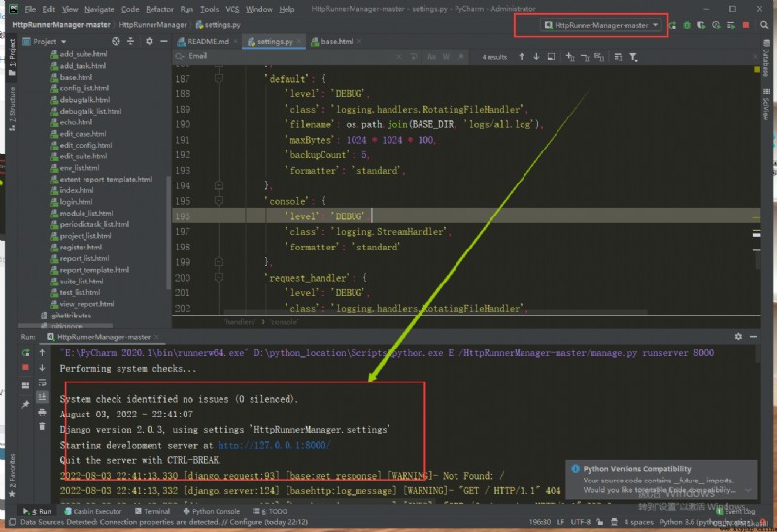
Task: Click down the stack trace arrow in Run panel
Action: 42,368
